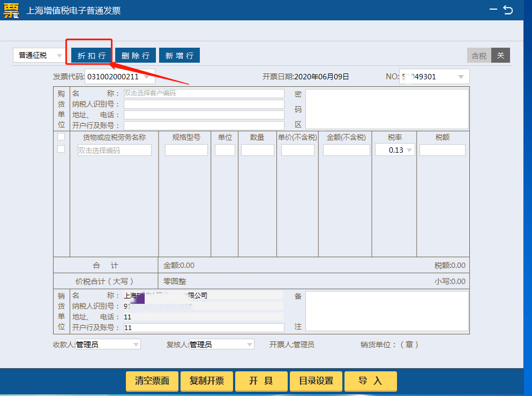Click the yellow 票 app logo
The width and height of the screenshot is (532, 396).
tap(11, 10)
